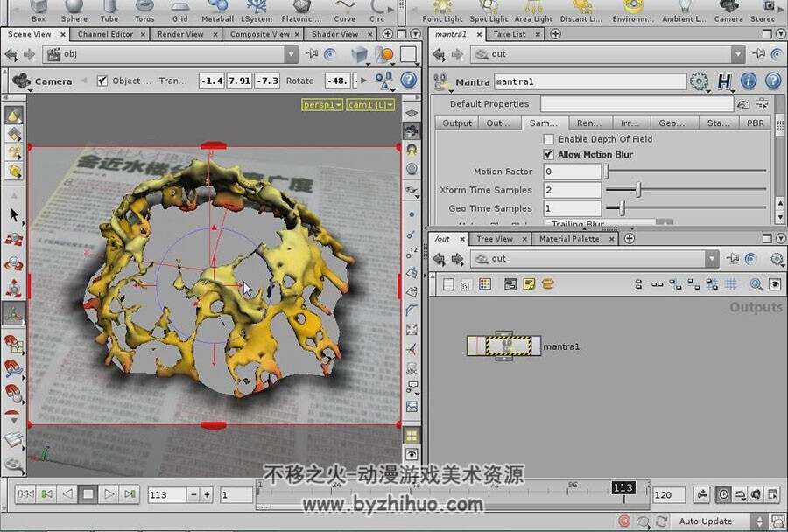Enable Depth Of Field checkbox
Viewport: 788px width, 532px height.
click(x=549, y=139)
